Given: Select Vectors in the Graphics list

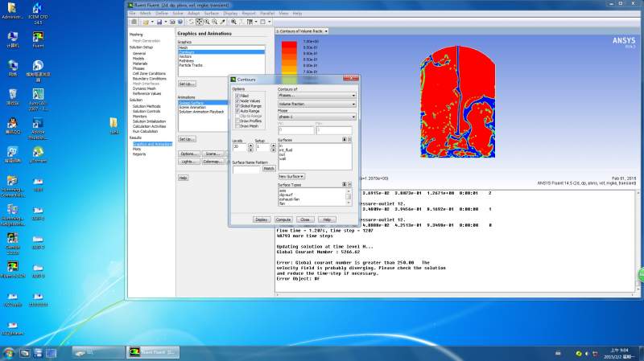Looking at the screenshot, I should tap(185, 56).
